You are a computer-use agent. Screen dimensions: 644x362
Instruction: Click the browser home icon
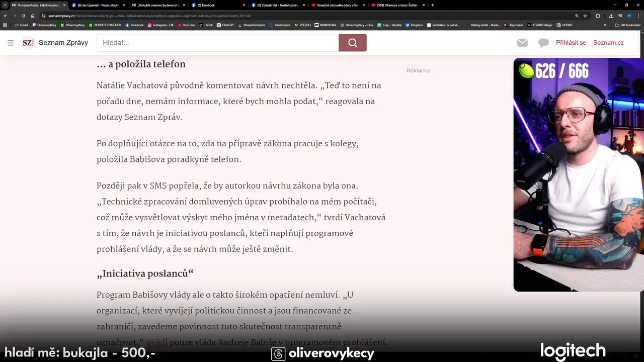tap(32, 16)
